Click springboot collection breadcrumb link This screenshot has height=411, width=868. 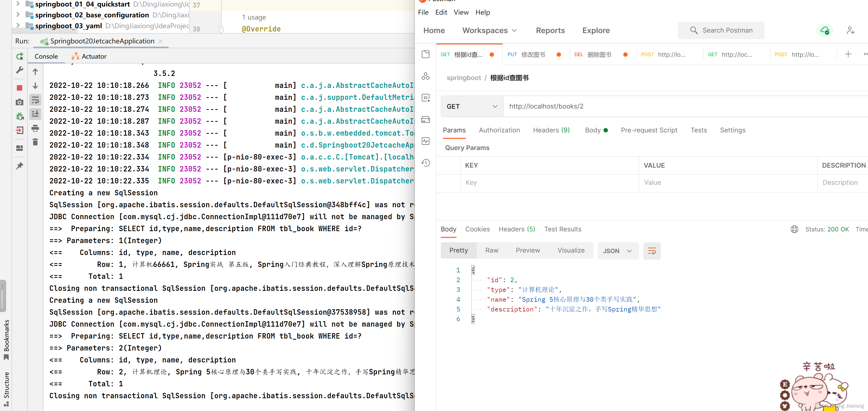tap(464, 78)
